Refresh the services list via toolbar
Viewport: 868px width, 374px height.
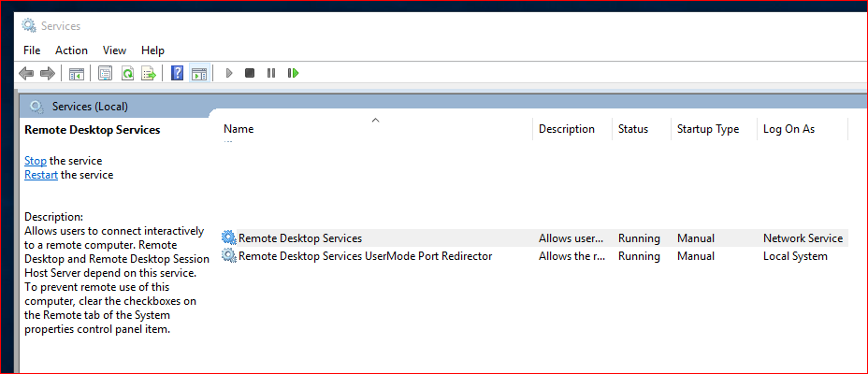[128, 73]
